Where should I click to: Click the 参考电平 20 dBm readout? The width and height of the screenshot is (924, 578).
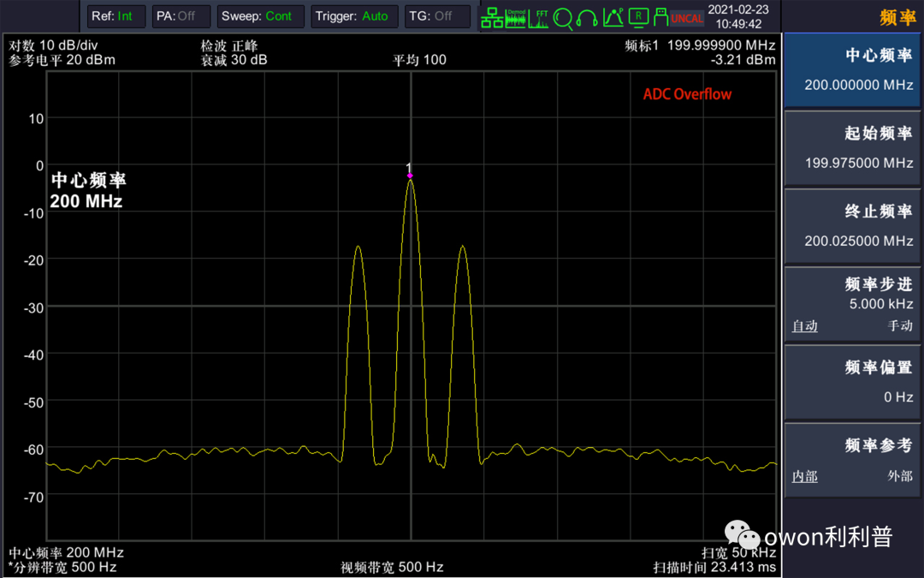(x=62, y=60)
